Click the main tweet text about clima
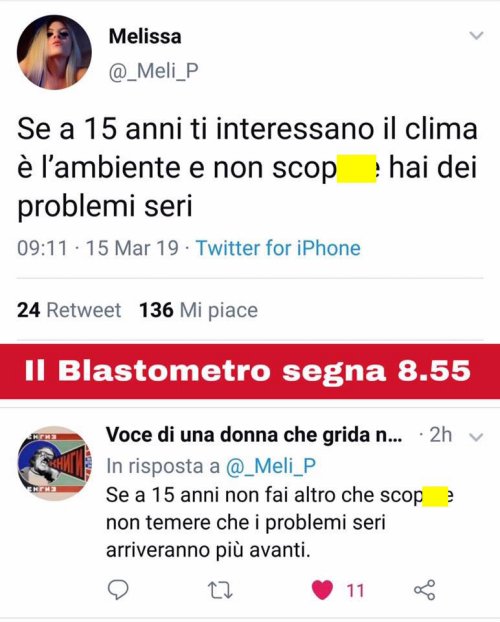500x622 pixels. click(247, 167)
